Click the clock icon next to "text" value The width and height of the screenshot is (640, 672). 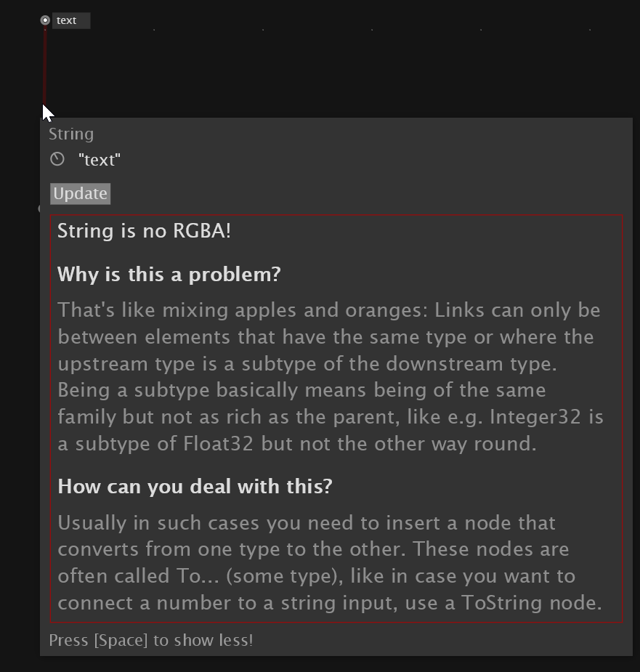point(57,159)
